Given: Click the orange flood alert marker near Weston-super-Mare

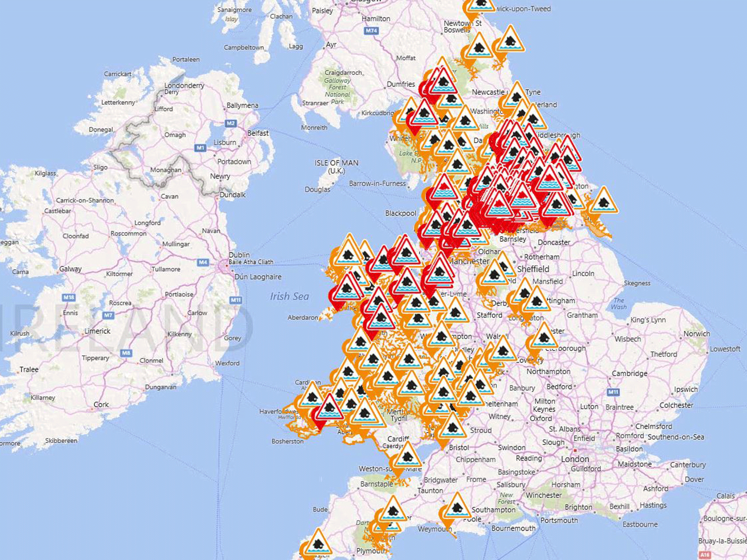Looking at the screenshot, I should pyautogui.click(x=407, y=456).
